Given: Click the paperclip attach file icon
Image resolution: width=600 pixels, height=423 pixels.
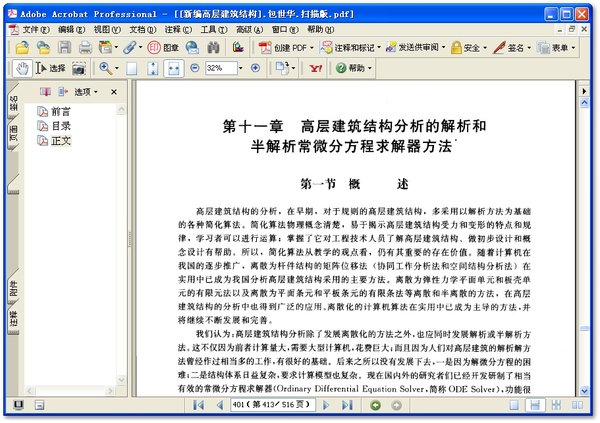Looking at the screenshot, I should (130, 47).
